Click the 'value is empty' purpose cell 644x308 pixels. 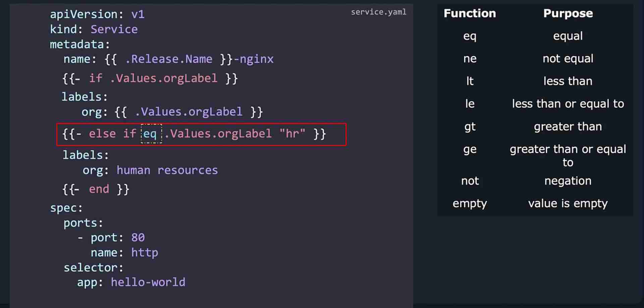pos(568,204)
